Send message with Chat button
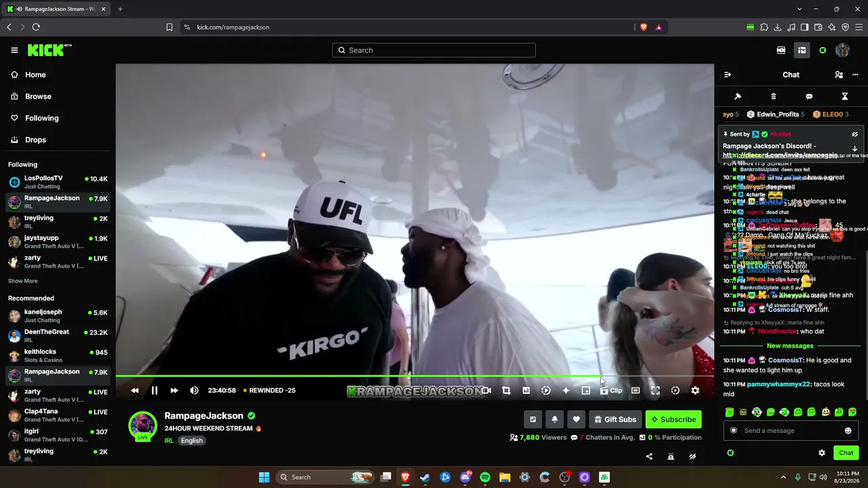The image size is (868, 488). point(846,453)
